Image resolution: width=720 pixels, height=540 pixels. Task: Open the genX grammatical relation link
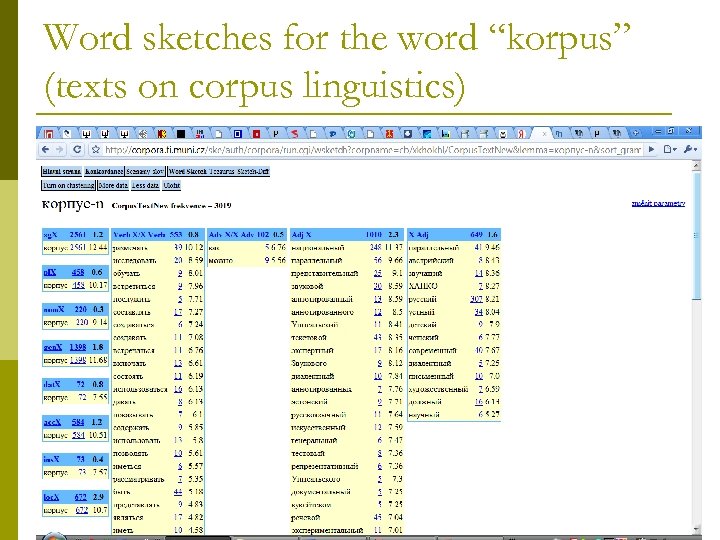pyautogui.click(x=52, y=347)
